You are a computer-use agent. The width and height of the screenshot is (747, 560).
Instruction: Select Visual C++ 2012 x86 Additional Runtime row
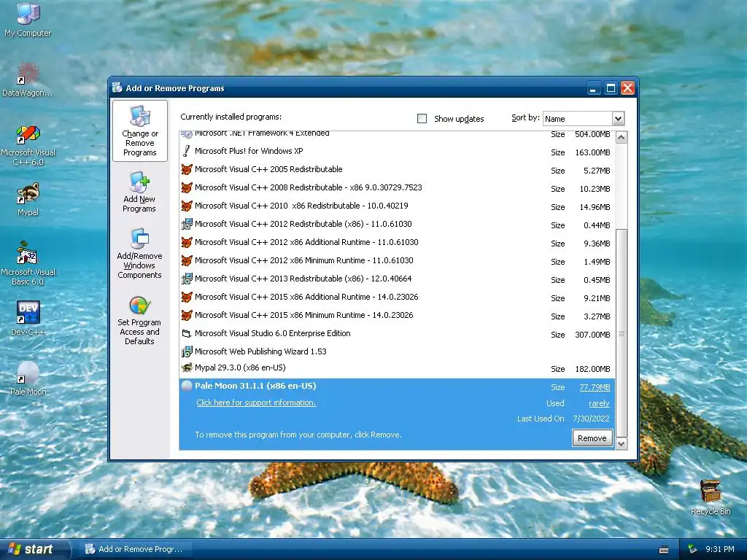tap(398, 242)
